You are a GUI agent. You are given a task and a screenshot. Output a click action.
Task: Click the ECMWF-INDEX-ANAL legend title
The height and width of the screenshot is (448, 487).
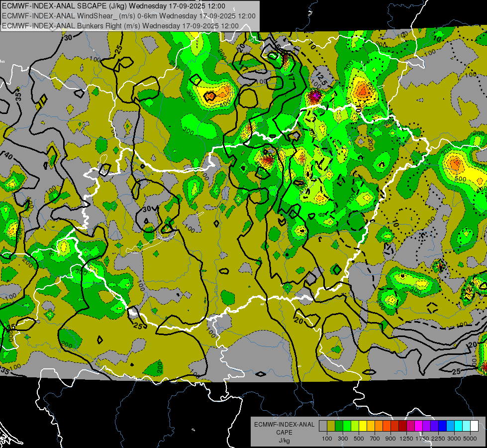tap(284, 425)
